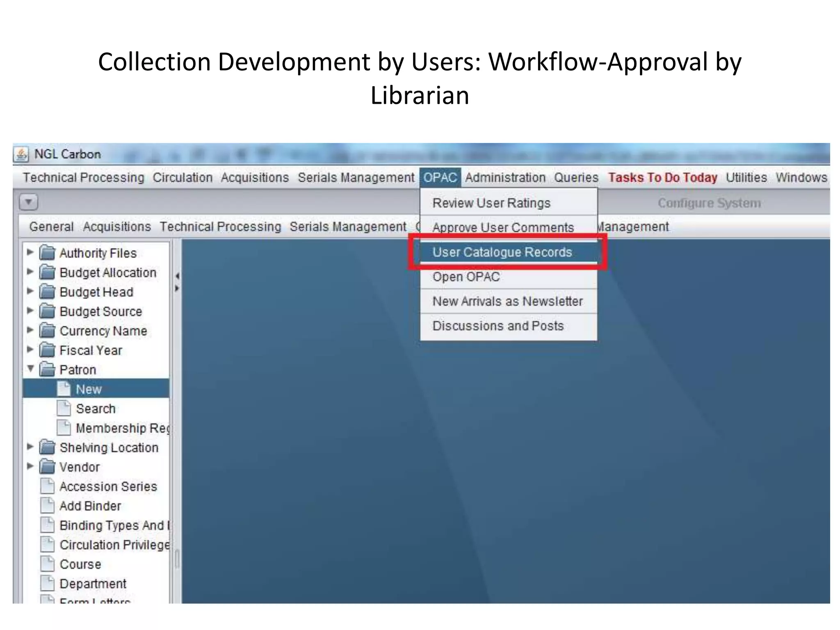Expand the Budget Head tree node

(x=30, y=291)
